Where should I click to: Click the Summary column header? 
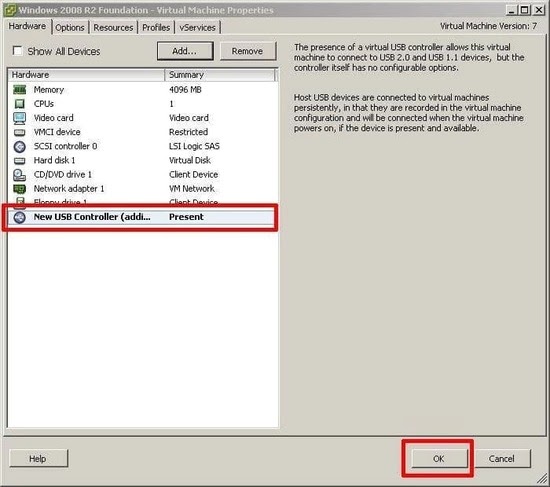click(x=220, y=75)
